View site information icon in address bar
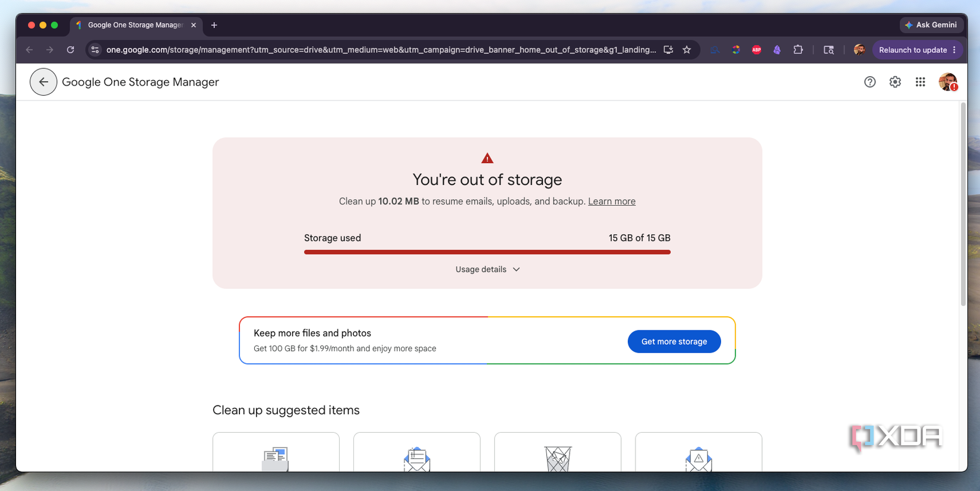980x491 pixels. tap(95, 50)
